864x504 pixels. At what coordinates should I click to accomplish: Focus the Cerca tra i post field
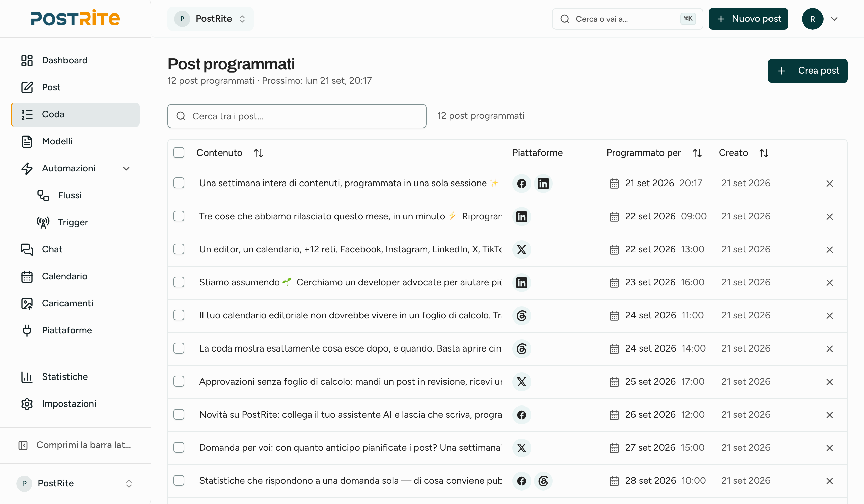click(297, 116)
